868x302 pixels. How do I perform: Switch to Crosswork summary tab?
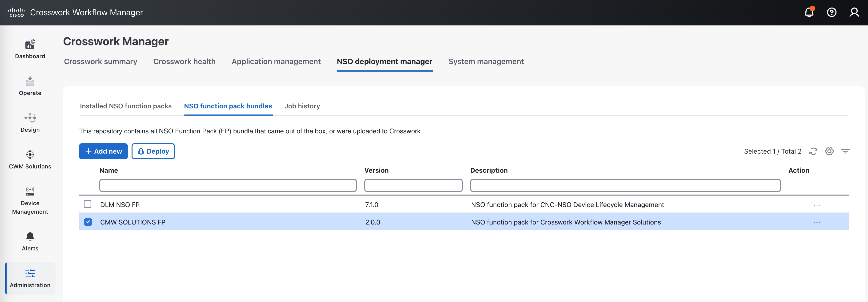pyautogui.click(x=100, y=61)
